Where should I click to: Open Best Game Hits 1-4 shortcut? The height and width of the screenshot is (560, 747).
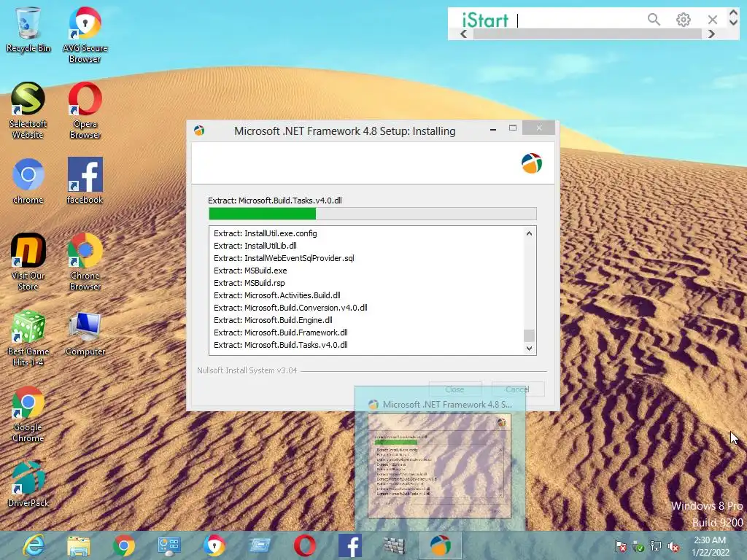click(28, 338)
